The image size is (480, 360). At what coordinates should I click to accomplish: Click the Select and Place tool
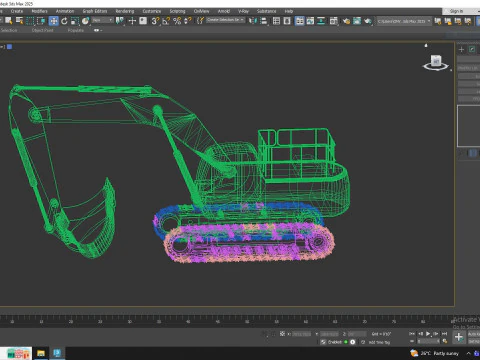point(86,21)
